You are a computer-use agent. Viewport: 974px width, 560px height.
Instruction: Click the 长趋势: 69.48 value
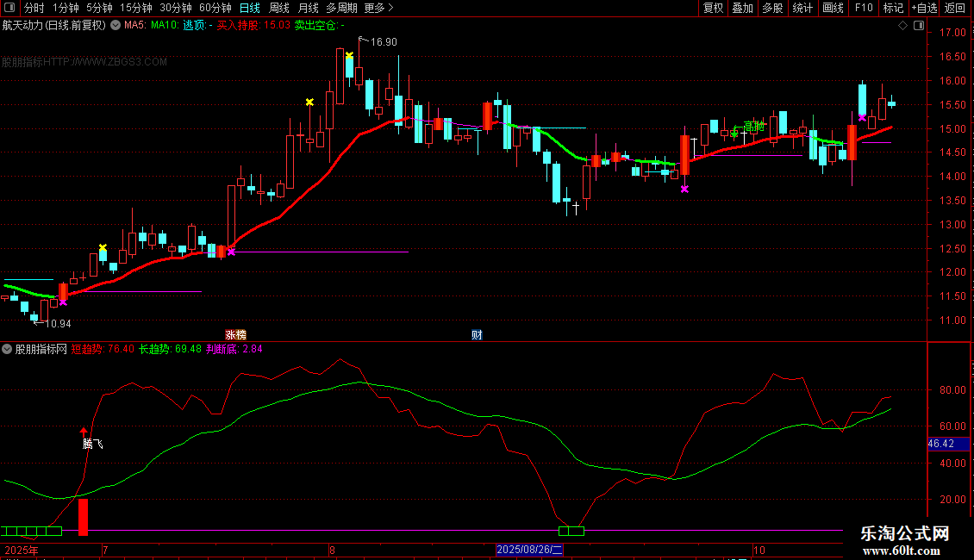click(170, 349)
